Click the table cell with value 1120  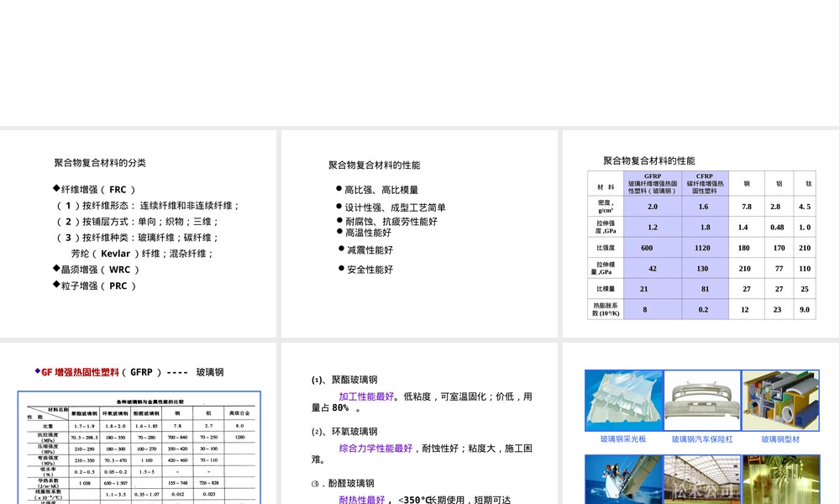coord(705,248)
